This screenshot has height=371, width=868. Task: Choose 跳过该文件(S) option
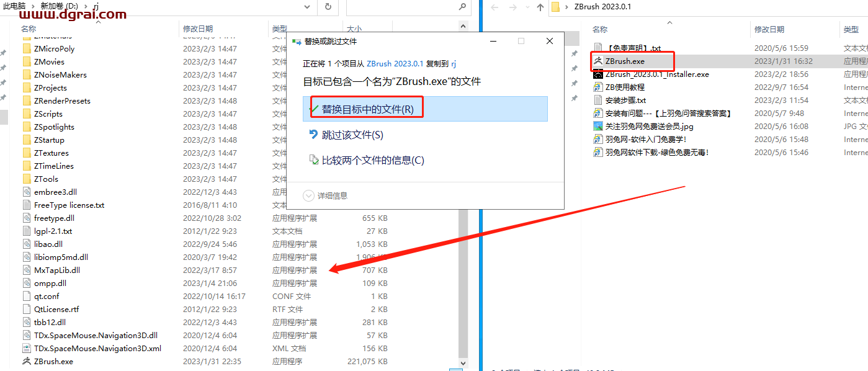click(352, 135)
